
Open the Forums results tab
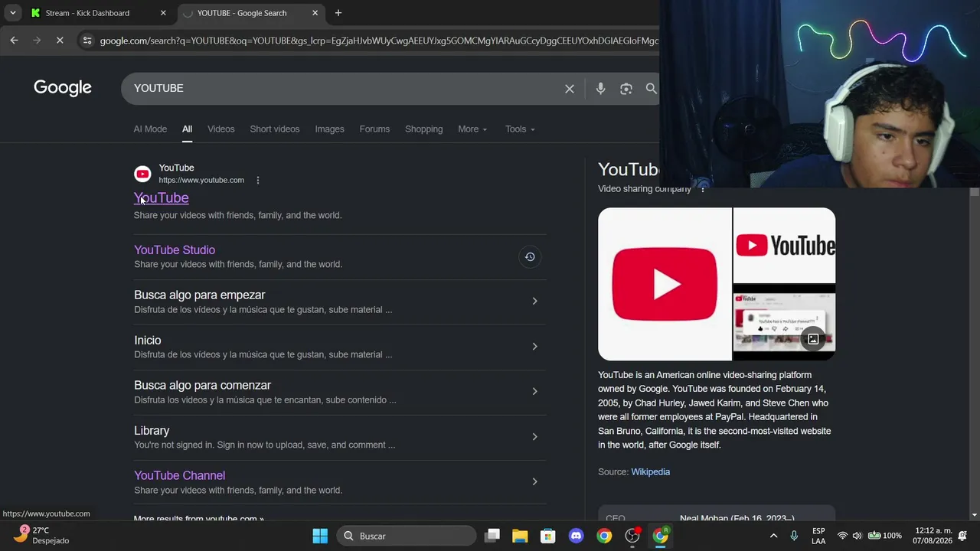point(375,129)
